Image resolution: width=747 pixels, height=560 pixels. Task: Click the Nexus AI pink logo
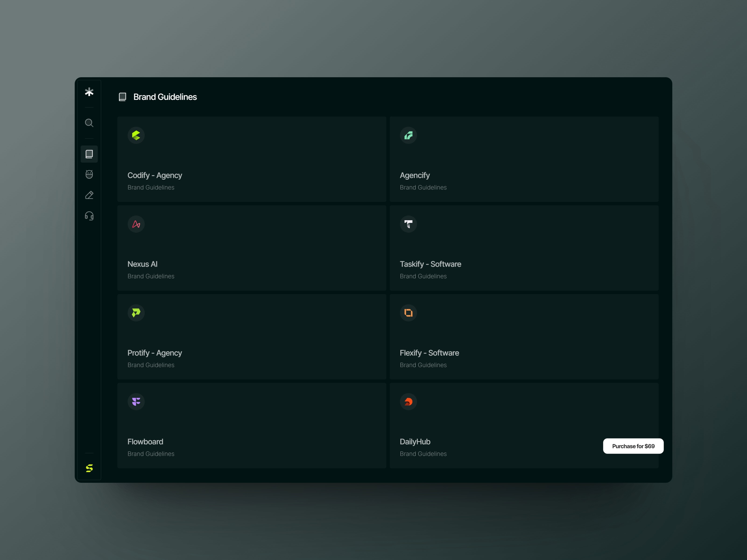point(136,224)
